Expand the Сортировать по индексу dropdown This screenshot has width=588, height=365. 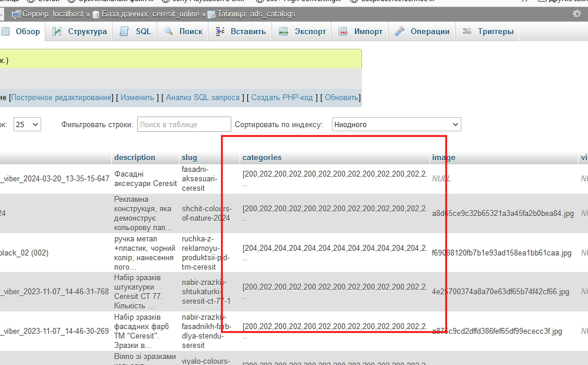tap(396, 124)
